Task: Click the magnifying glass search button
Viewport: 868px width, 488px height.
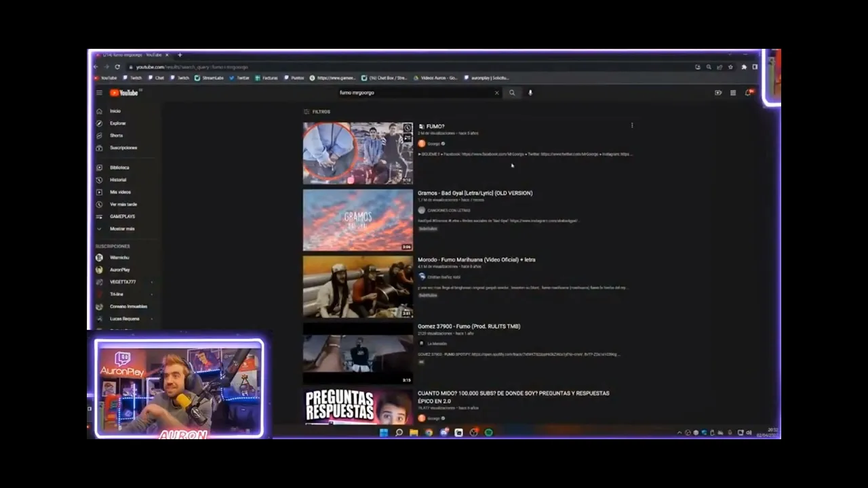Action: pos(512,93)
